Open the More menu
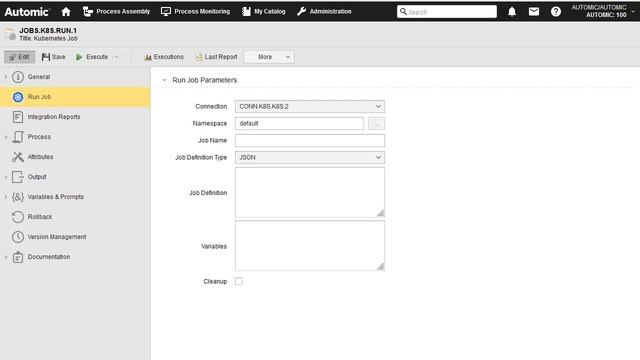The image size is (640, 360). [x=269, y=57]
